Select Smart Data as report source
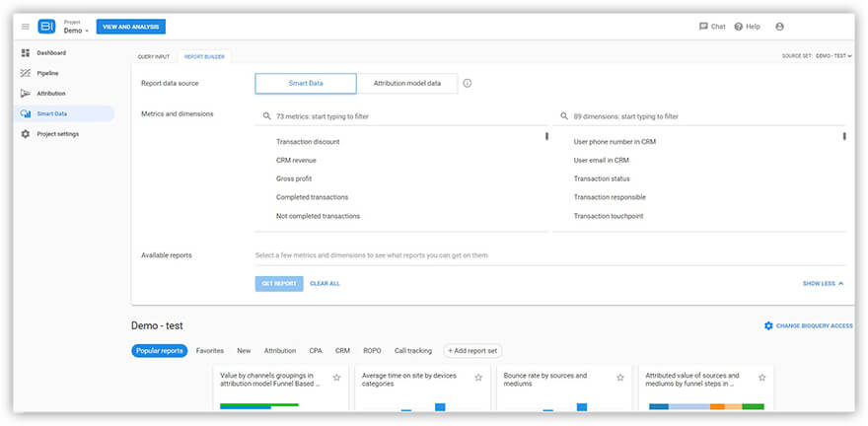The image size is (868, 426). point(306,84)
